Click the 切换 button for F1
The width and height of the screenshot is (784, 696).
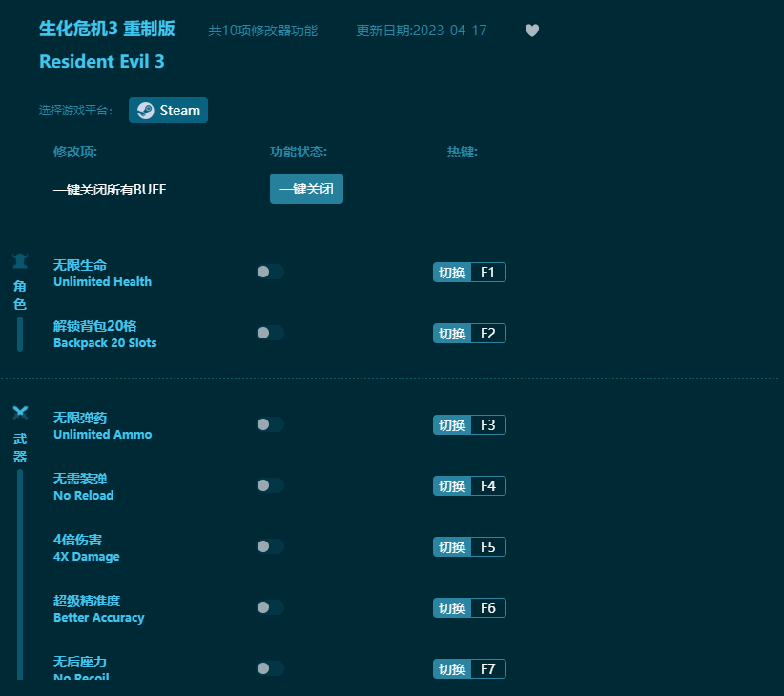click(452, 273)
